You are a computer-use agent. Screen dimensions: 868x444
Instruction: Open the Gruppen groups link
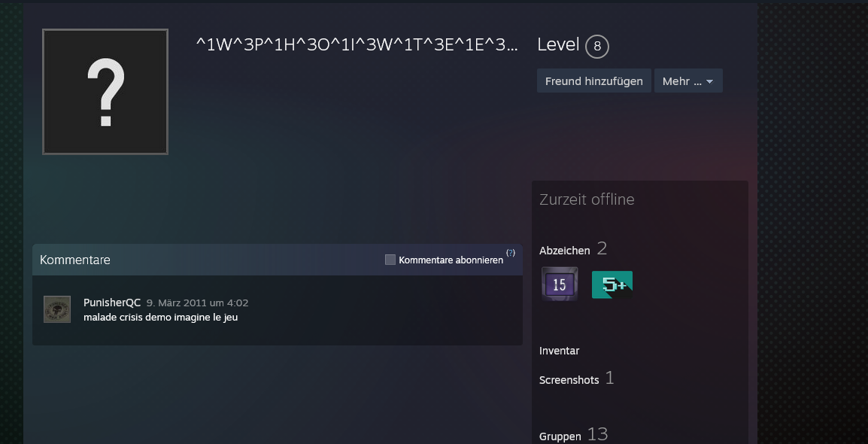tap(560, 436)
